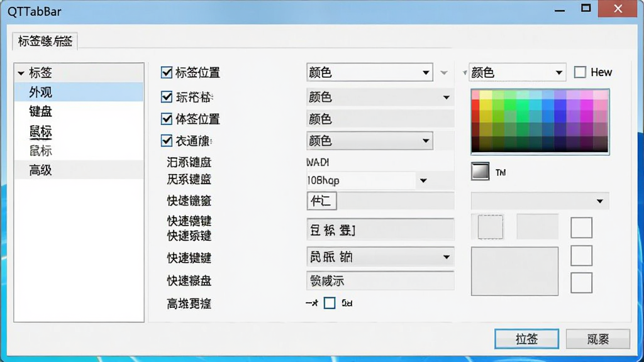Click the 颜色 field beside 体签位置
Screen dimensions: 644x362
pos(380,119)
